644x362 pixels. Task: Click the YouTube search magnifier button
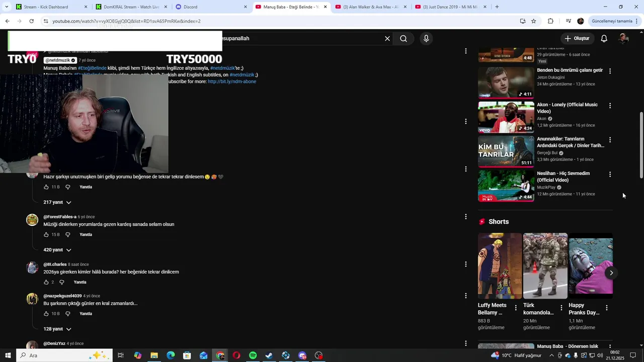tap(404, 39)
